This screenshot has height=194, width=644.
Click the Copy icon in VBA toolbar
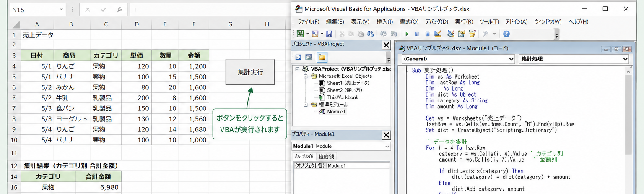[x=351, y=34]
